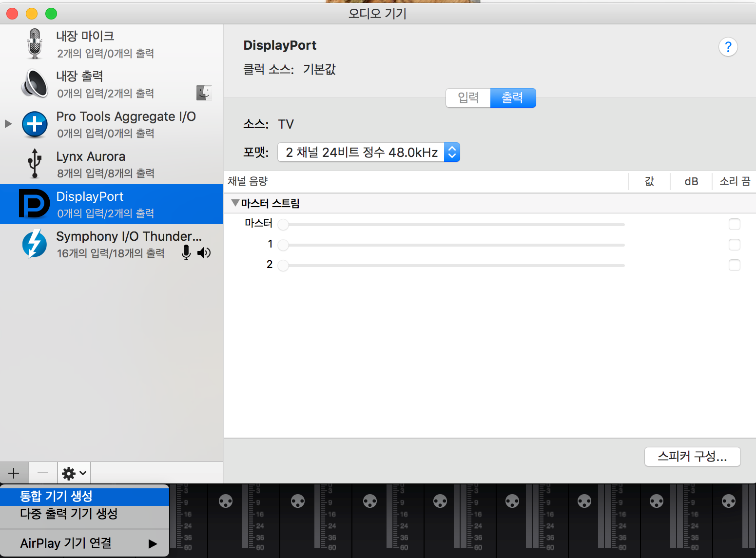756x558 pixels.
Task: Click the minus remove device button
Action: [x=43, y=473]
